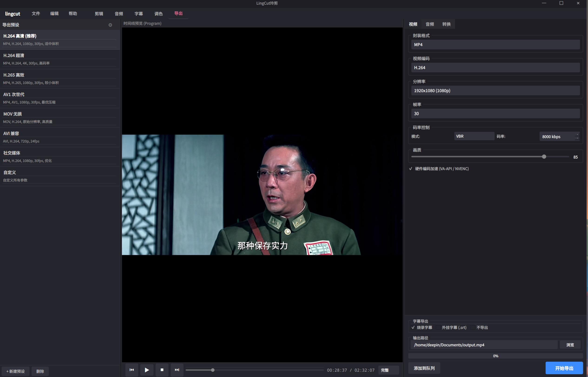Select burn-in subtitles option

tap(413, 328)
